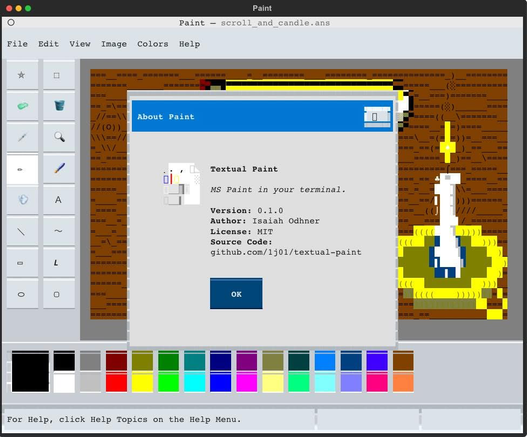Open the Colors menu
This screenshot has width=527, height=437.
point(153,44)
